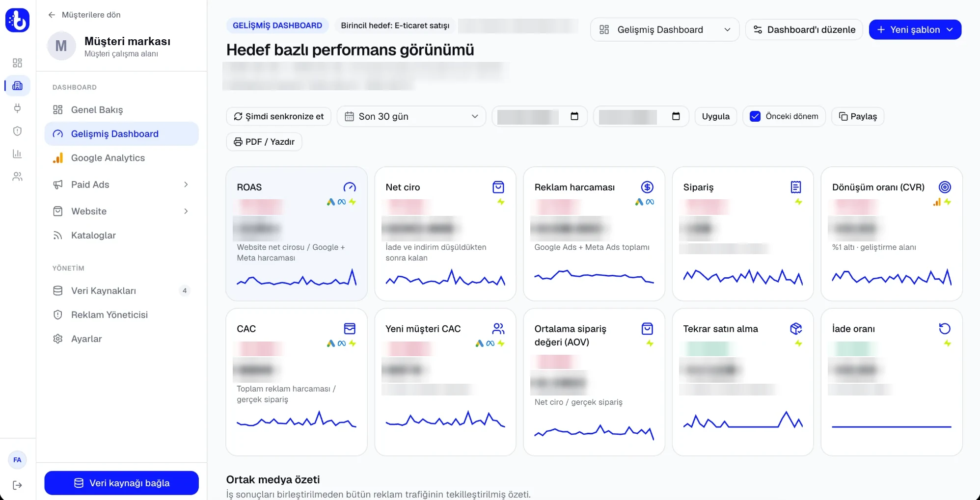The image size is (980, 500).
Task: Click the Sipariş clipboard icon
Action: click(x=796, y=187)
